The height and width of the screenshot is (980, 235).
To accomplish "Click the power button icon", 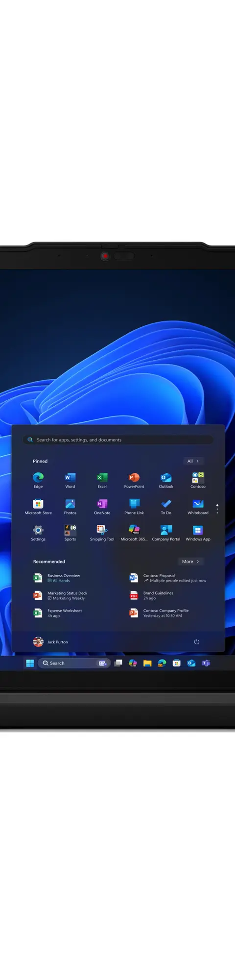I will (197, 642).
